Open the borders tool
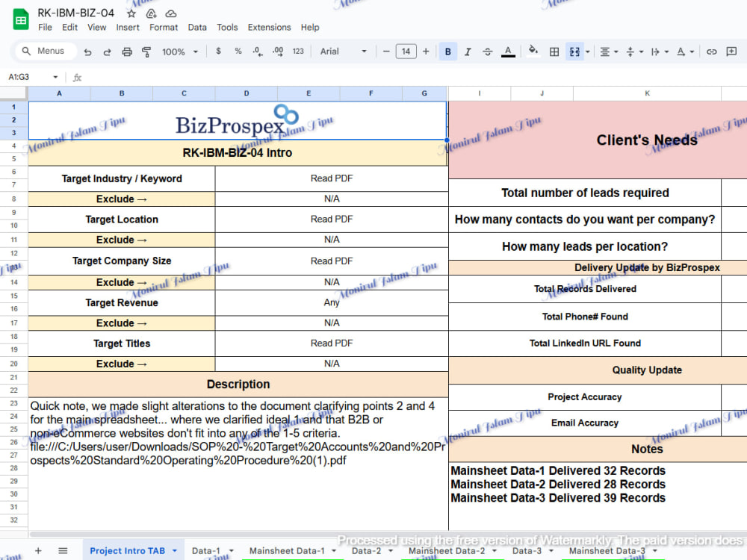747x560 pixels. pos(554,52)
